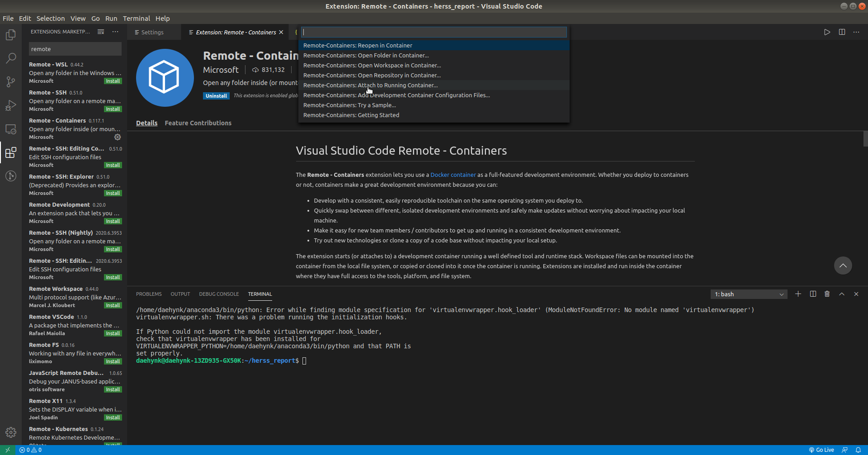
Task: Open the terminal selector dropdown 1: bash
Action: pos(749,294)
